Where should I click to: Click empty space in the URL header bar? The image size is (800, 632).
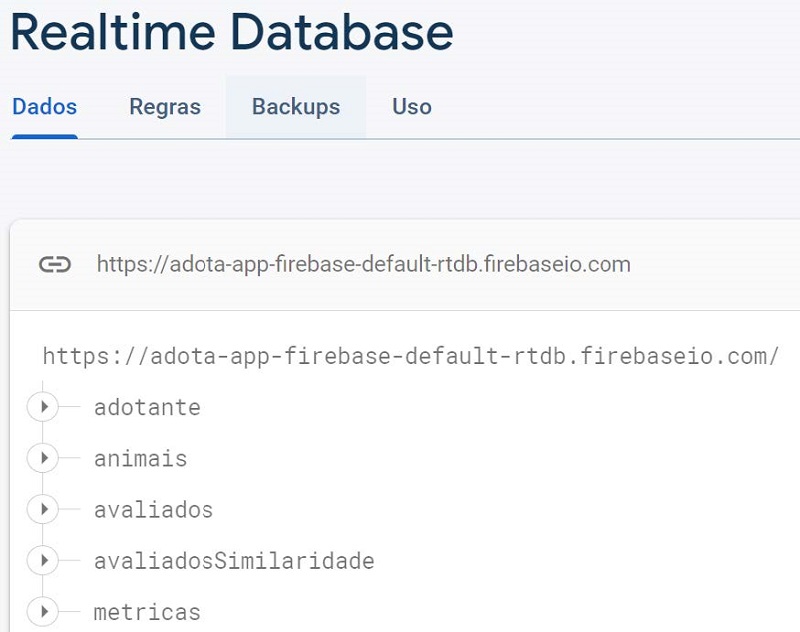[720, 265]
